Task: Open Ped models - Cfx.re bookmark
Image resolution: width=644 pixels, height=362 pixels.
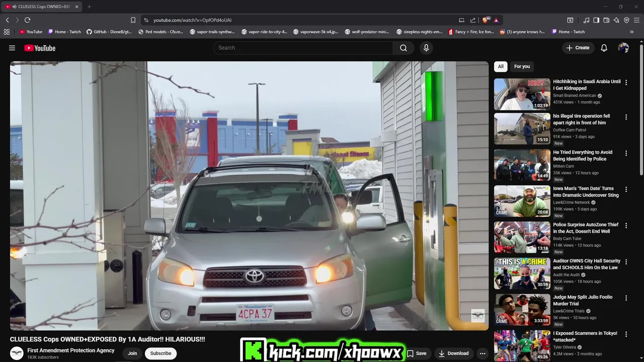Action: 160,32
